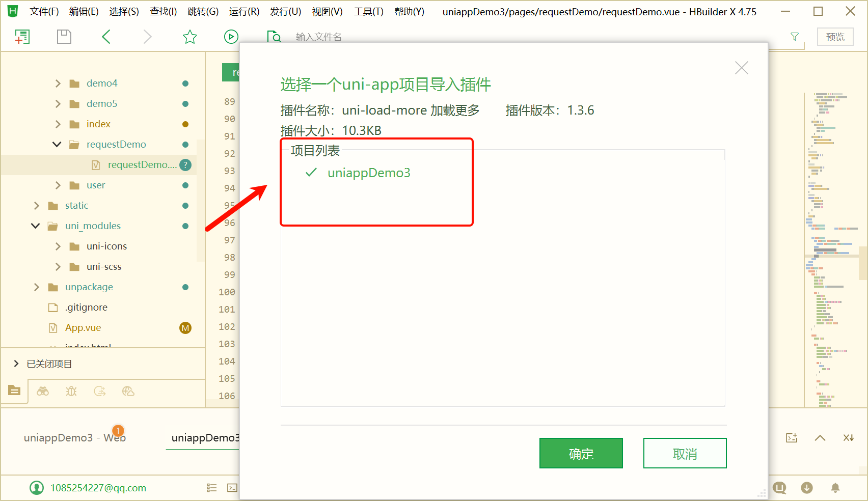Image resolution: width=868 pixels, height=501 pixels.
Task: Open the requestDemo.vue file in tree
Action: pos(142,165)
